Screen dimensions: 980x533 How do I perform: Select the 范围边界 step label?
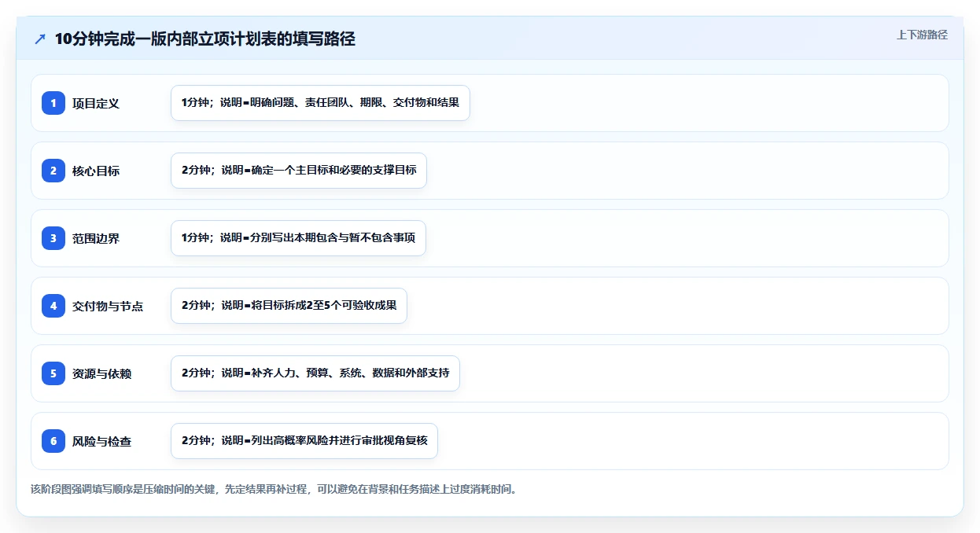pos(96,238)
